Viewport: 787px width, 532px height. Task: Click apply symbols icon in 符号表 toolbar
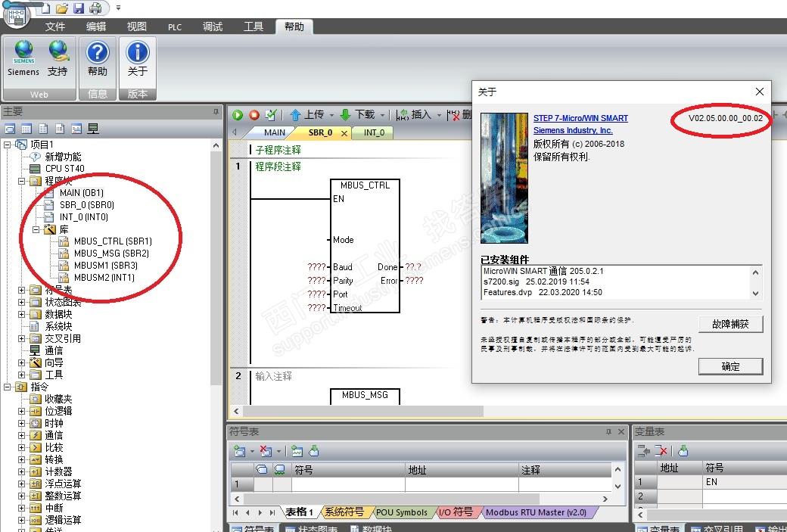[x=314, y=451]
